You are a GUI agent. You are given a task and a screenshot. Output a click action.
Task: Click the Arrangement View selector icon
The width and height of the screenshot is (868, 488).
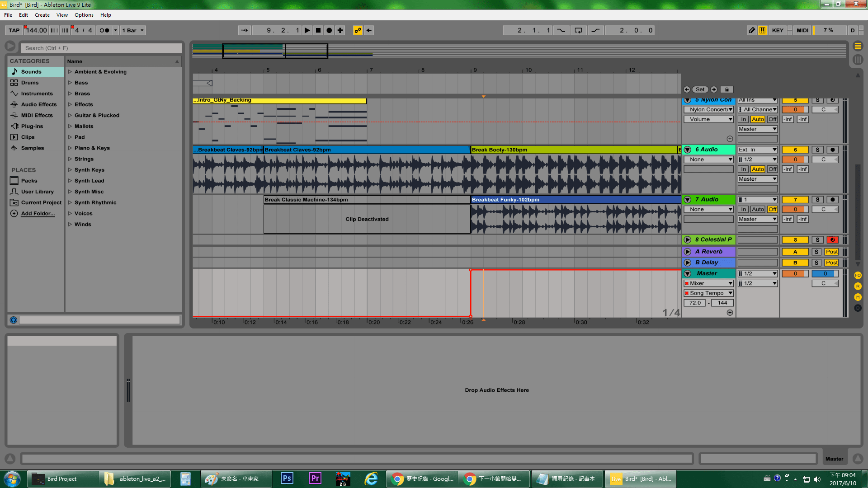pyautogui.click(x=858, y=46)
